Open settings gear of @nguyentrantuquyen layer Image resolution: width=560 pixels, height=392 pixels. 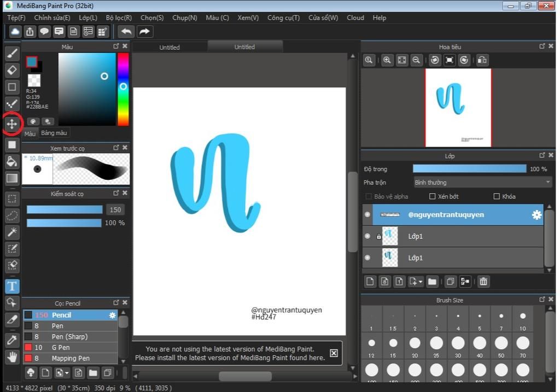coord(536,214)
